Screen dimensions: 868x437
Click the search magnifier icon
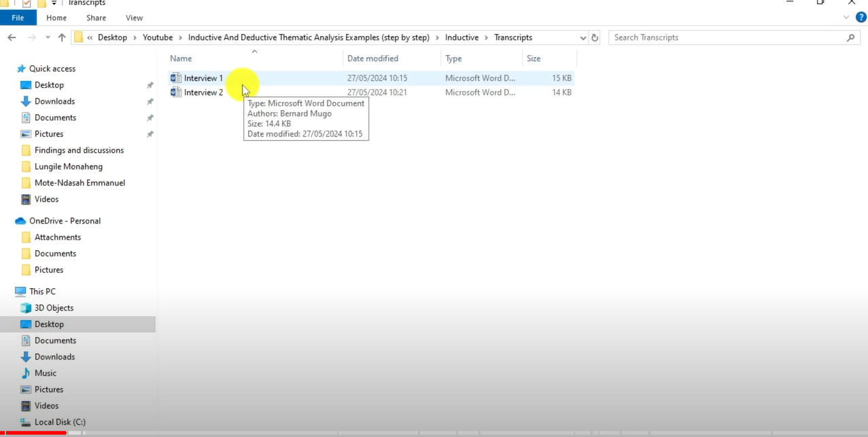(x=850, y=37)
